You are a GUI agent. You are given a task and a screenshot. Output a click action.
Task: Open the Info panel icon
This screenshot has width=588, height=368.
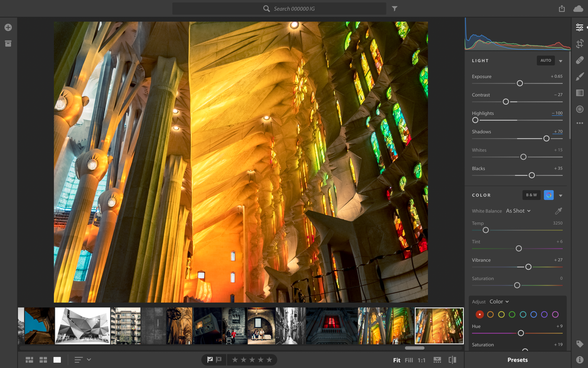(x=580, y=360)
